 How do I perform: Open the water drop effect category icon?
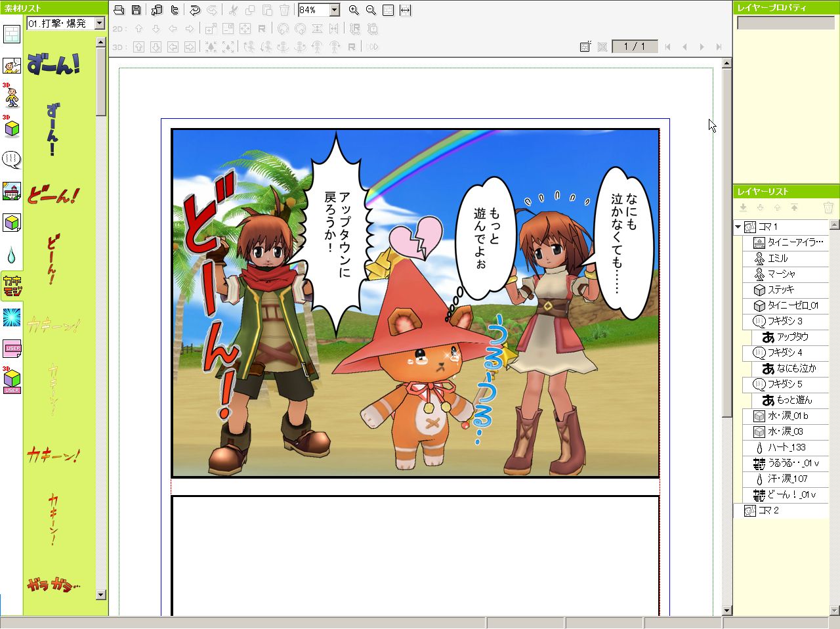12,255
